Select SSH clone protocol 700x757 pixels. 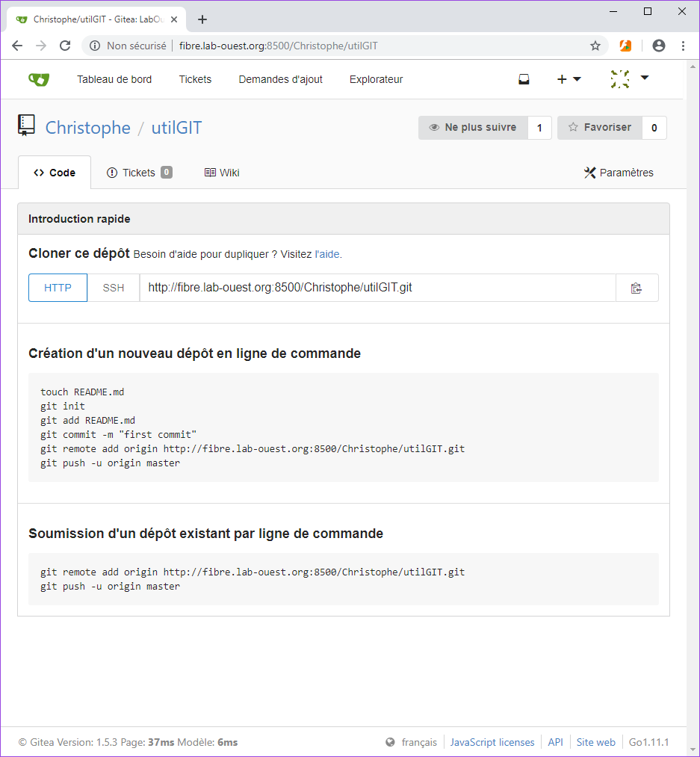click(x=114, y=288)
